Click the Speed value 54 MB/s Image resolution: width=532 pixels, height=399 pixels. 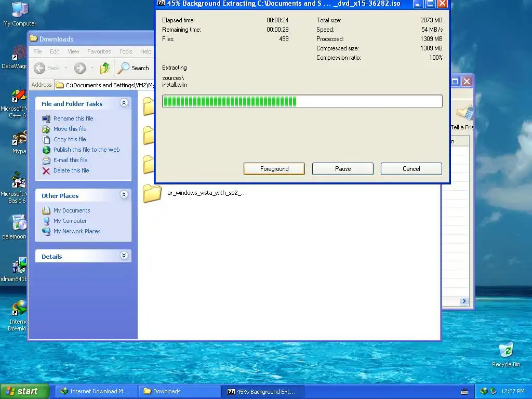[x=432, y=30]
